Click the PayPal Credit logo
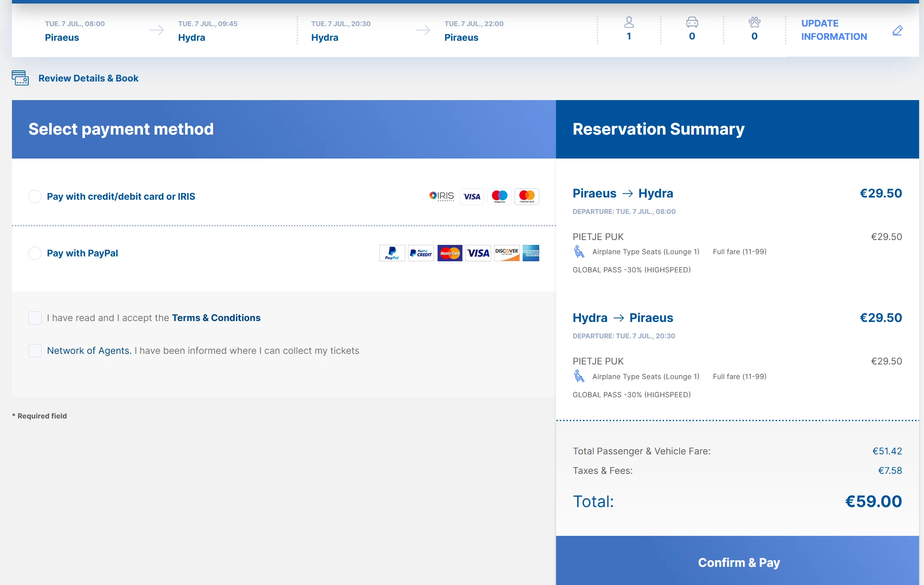The image size is (924, 585). [421, 253]
